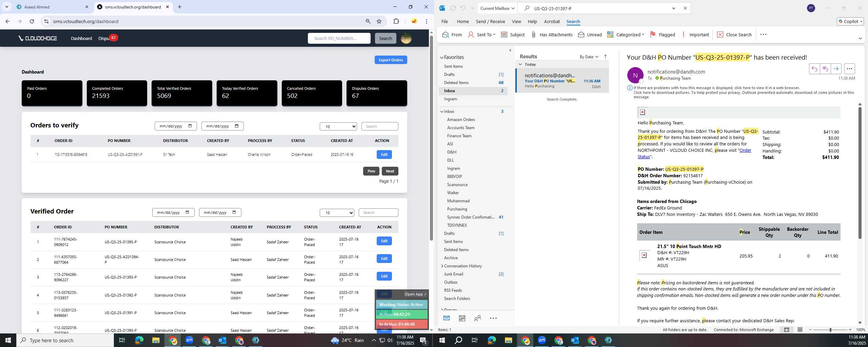Viewport: 868px width, 347px height.
Task: Expand Conversation History folder
Action: pos(442,266)
